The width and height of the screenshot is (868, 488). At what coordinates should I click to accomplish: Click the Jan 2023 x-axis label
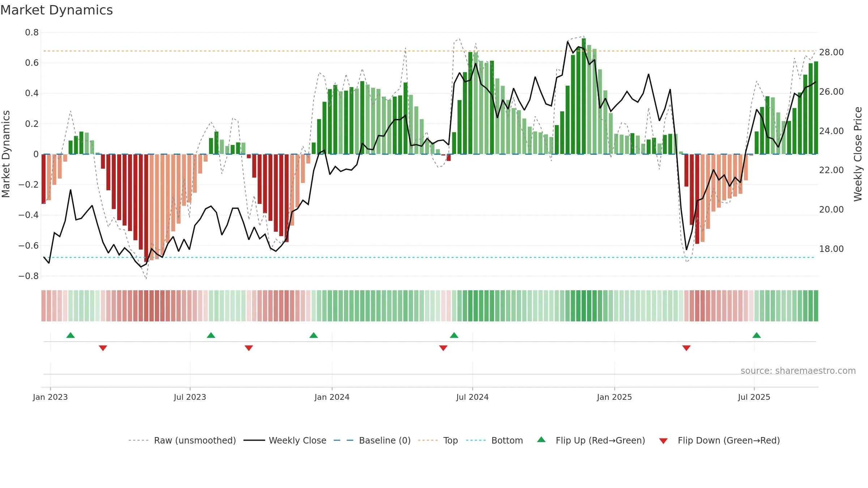(50, 397)
